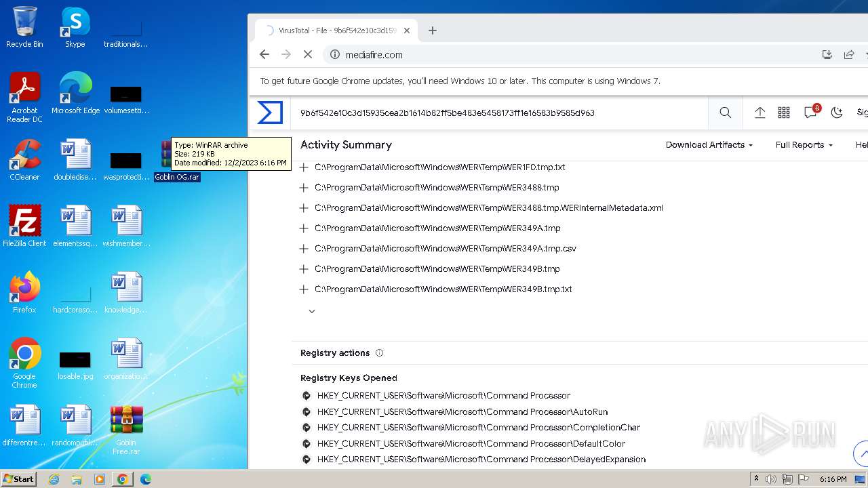The width and height of the screenshot is (868, 488).
Task: Open Microsoft Edge desktop shortcut
Action: pyautogui.click(x=75, y=94)
